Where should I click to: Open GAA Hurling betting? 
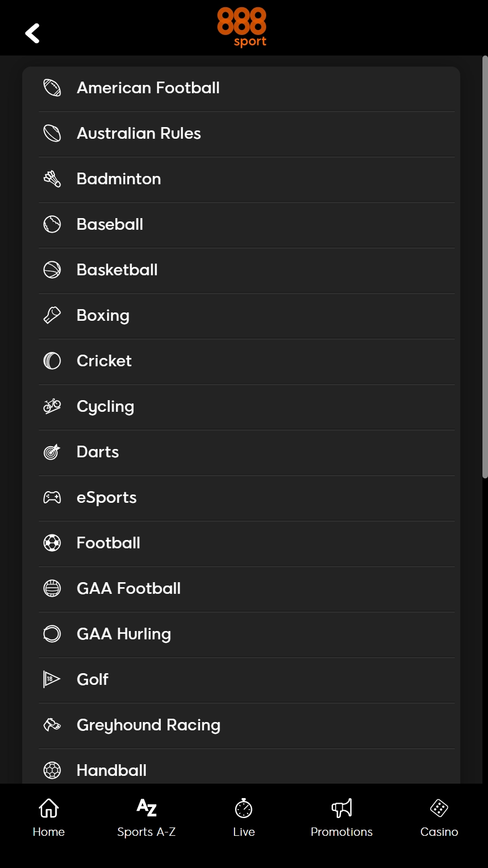coord(124,634)
